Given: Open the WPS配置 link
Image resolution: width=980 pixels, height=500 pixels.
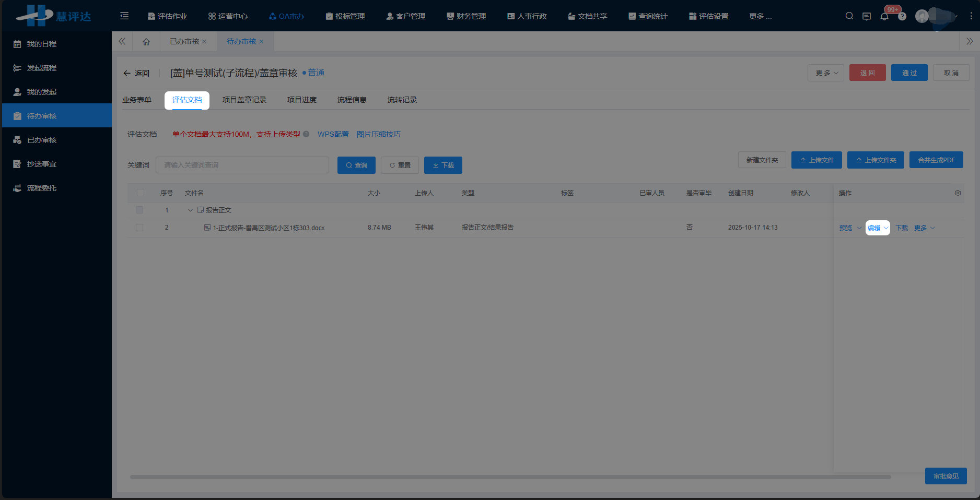Looking at the screenshot, I should click(333, 134).
